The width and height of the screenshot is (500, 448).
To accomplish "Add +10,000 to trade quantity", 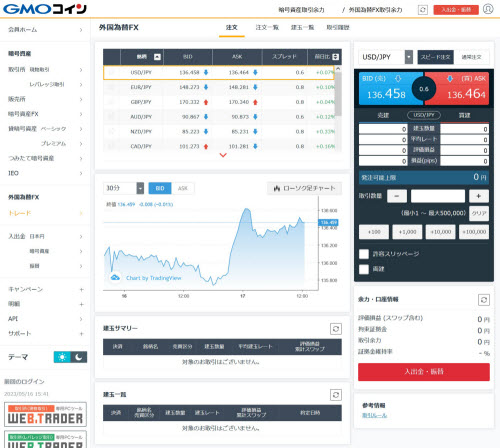I will pyautogui.click(x=440, y=232).
